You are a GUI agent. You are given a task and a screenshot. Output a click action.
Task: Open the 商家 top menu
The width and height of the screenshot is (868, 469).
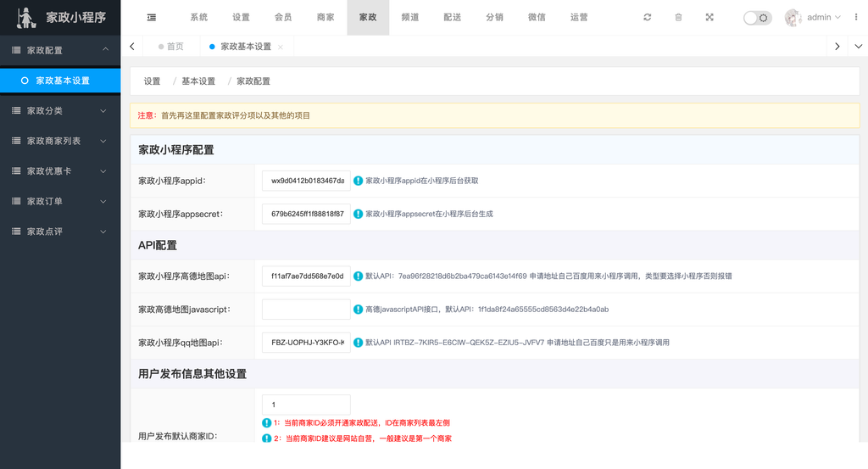coord(325,18)
